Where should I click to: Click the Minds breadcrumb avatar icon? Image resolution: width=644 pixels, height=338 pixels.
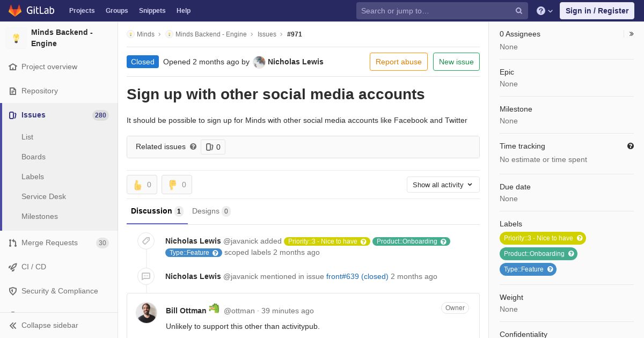point(130,34)
